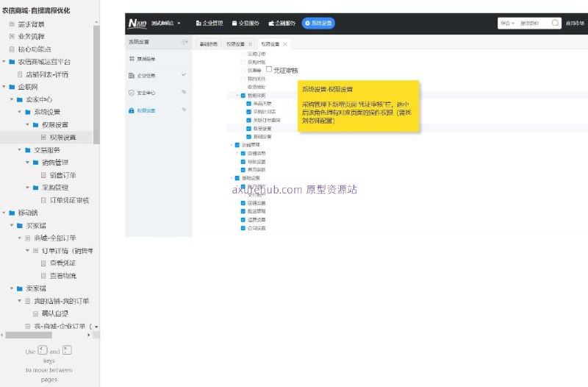The width and height of the screenshot is (588, 387).
Task: Open the 应用市场 link in header
Action: click(575, 24)
